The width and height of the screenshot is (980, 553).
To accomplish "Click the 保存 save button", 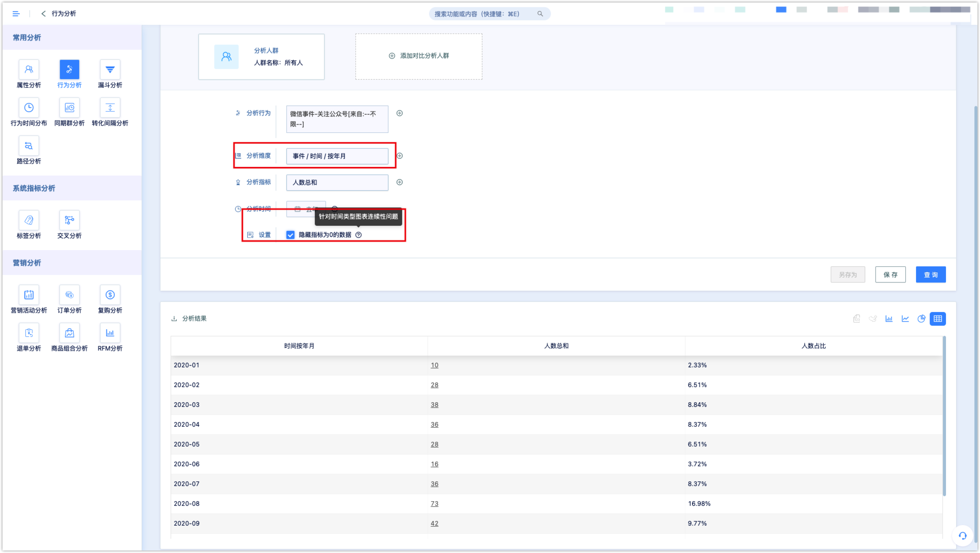I will click(890, 274).
